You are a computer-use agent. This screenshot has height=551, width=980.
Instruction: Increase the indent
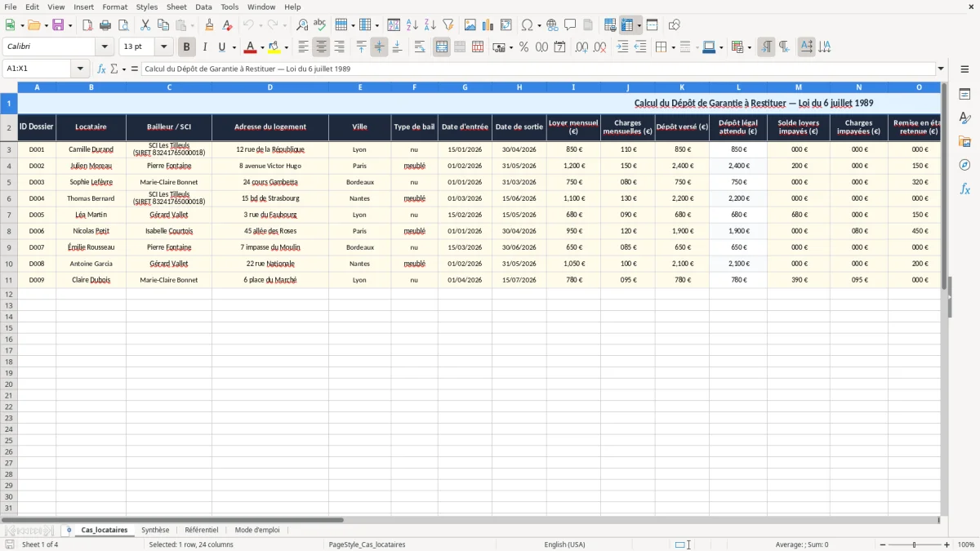[622, 47]
